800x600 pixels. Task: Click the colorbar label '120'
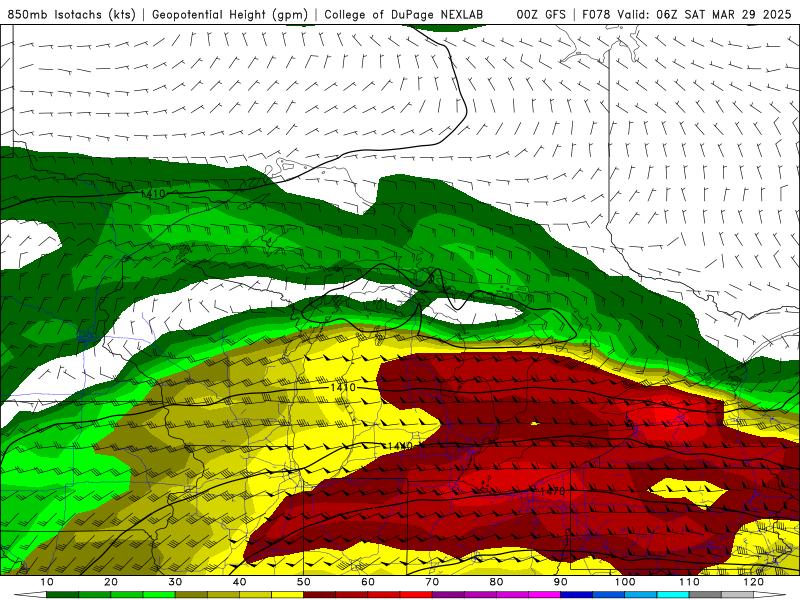pos(754,582)
